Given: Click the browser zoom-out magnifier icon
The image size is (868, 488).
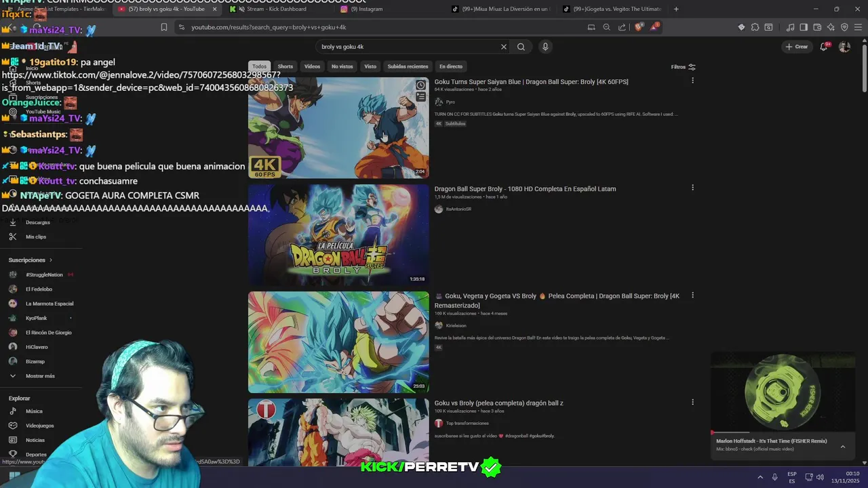Looking at the screenshot, I should click(x=606, y=27).
